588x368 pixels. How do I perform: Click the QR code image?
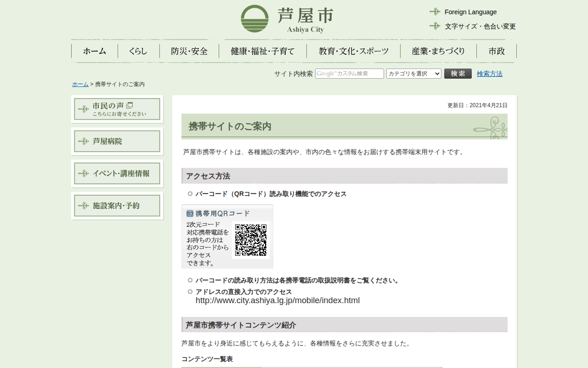click(250, 240)
